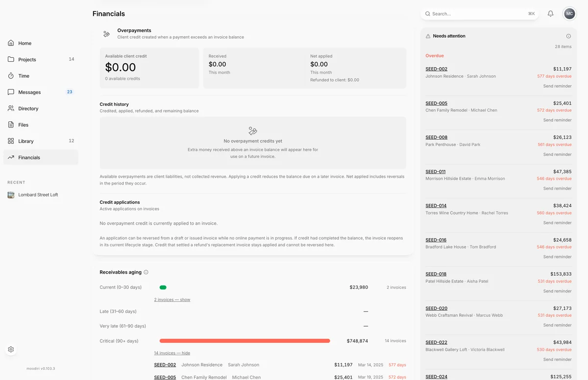The width and height of the screenshot is (588, 380).
Task: Click the Files document icon
Action: point(11,125)
